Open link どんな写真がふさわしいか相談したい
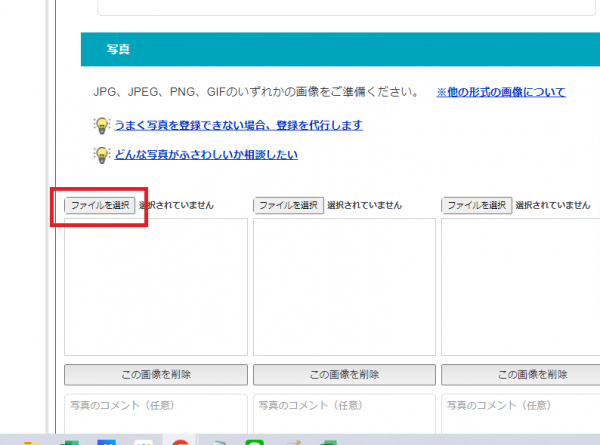Viewport: 600px width, 445px height. point(206,155)
